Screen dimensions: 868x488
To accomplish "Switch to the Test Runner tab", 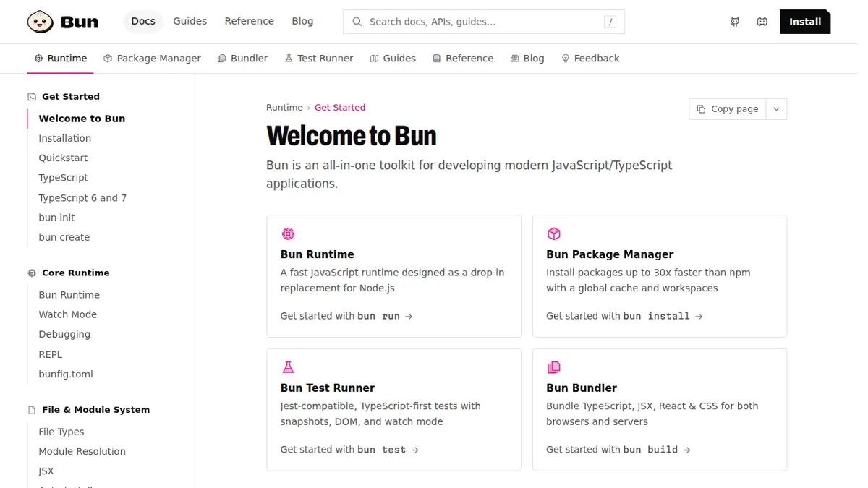I will pos(319,59).
